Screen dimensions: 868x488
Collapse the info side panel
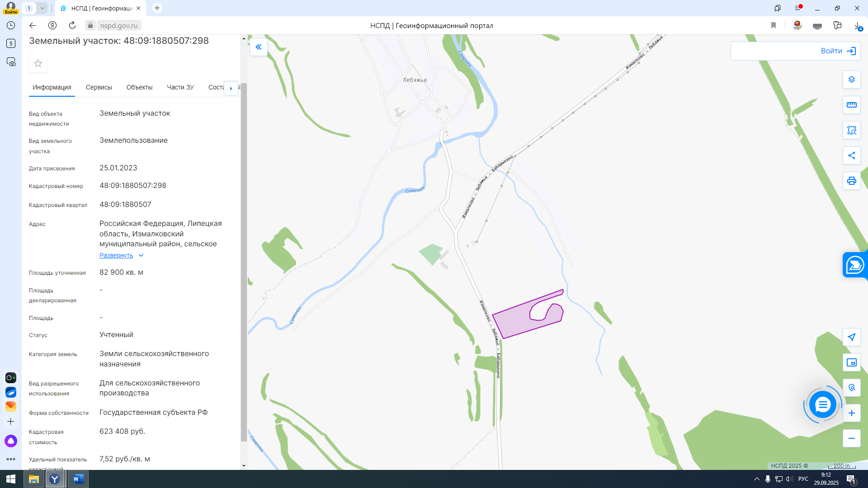259,47
